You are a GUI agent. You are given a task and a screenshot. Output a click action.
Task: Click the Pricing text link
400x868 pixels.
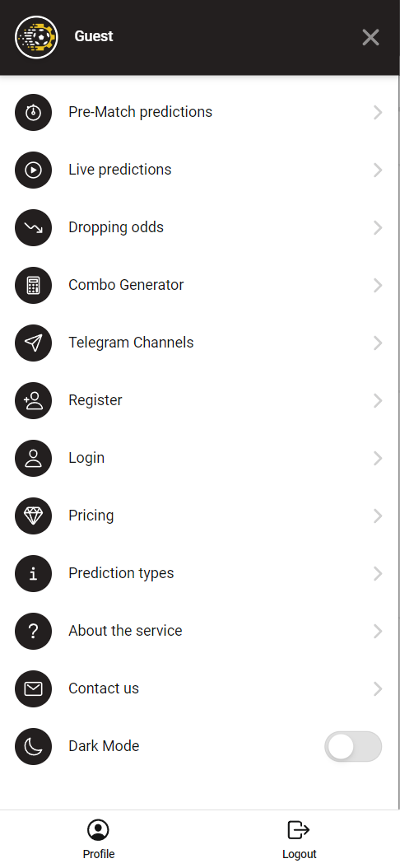click(91, 516)
